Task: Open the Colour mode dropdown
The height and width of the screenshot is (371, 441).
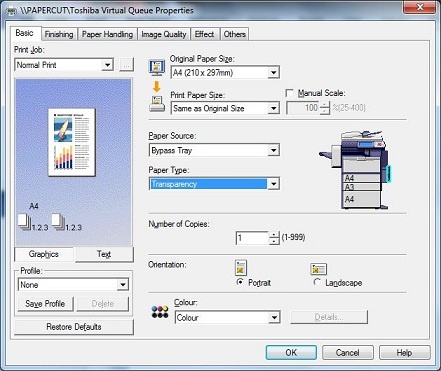Action: [x=227, y=318]
